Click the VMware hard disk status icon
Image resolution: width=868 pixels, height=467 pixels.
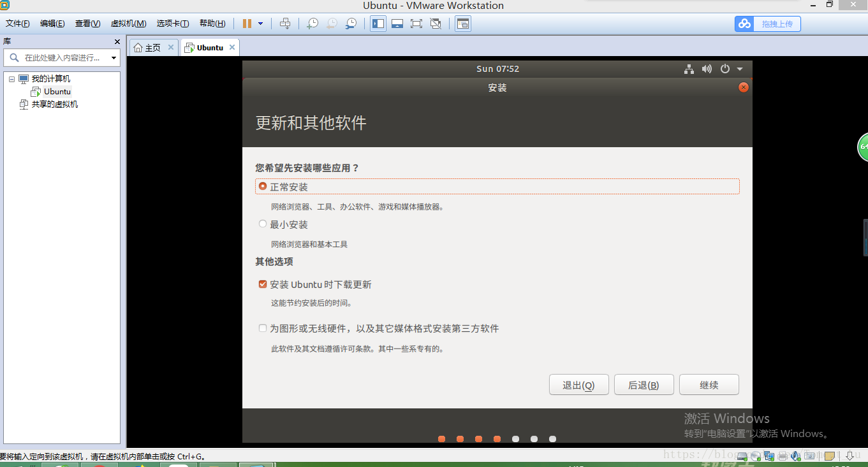tap(742, 456)
